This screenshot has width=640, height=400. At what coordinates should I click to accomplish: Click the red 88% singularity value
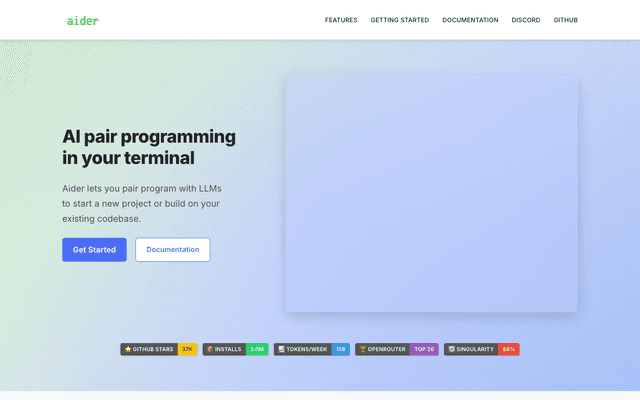click(x=509, y=350)
